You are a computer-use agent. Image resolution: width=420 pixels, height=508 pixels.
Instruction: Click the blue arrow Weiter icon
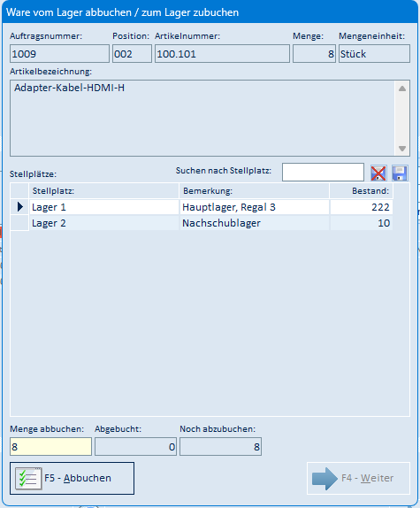click(x=325, y=479)
